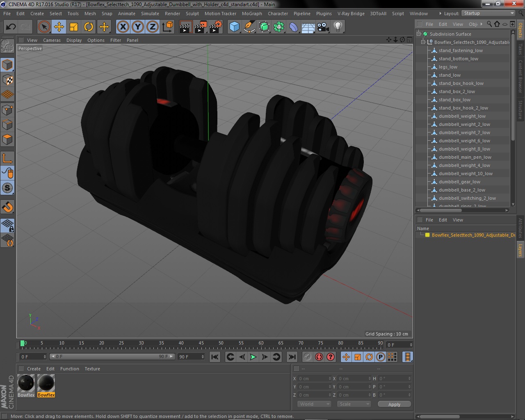
Task: Click frame 45 on timeline ruler
Action: pyautogui.click(x=201, y=343)
